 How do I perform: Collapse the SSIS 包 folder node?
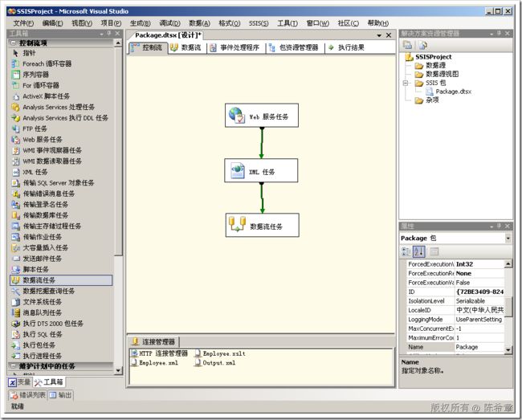coord(406,83)
